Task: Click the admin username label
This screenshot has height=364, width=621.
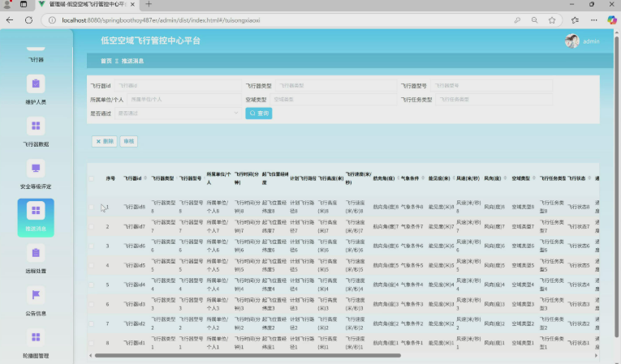Action: coord(591,41)
